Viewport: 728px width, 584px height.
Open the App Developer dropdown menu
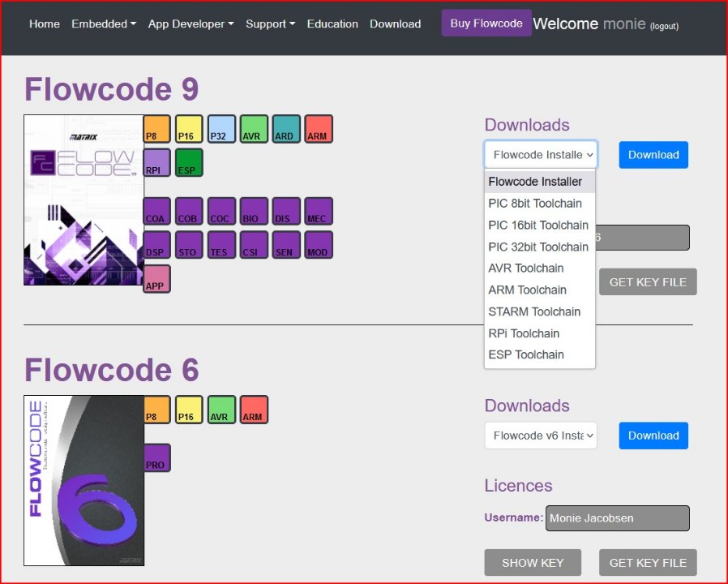coord(191,24)
